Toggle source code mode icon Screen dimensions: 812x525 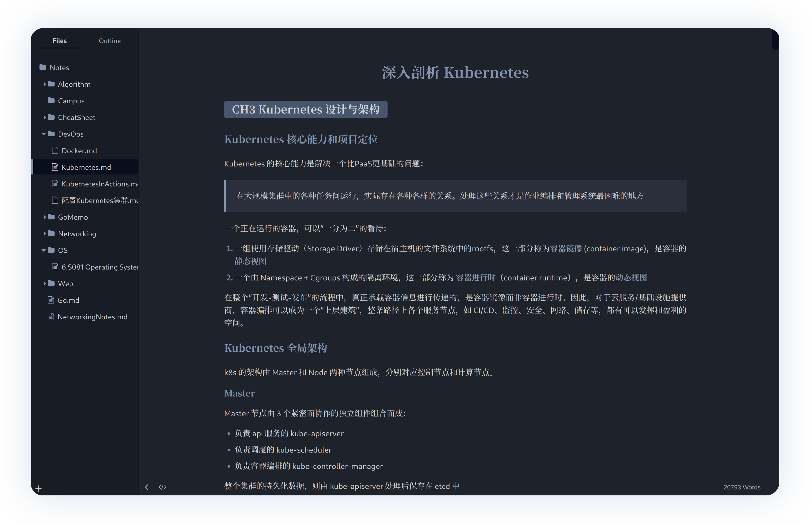(x=162, y=487)
